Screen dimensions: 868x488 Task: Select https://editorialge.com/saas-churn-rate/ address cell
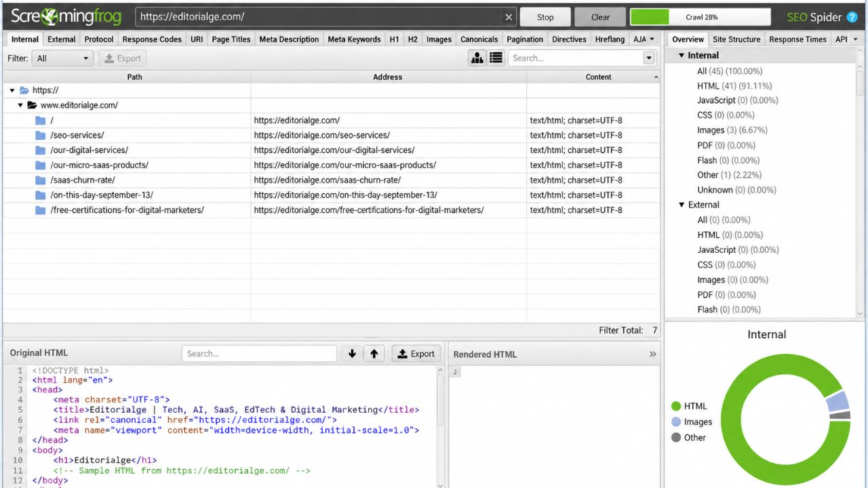click(389, 180)
